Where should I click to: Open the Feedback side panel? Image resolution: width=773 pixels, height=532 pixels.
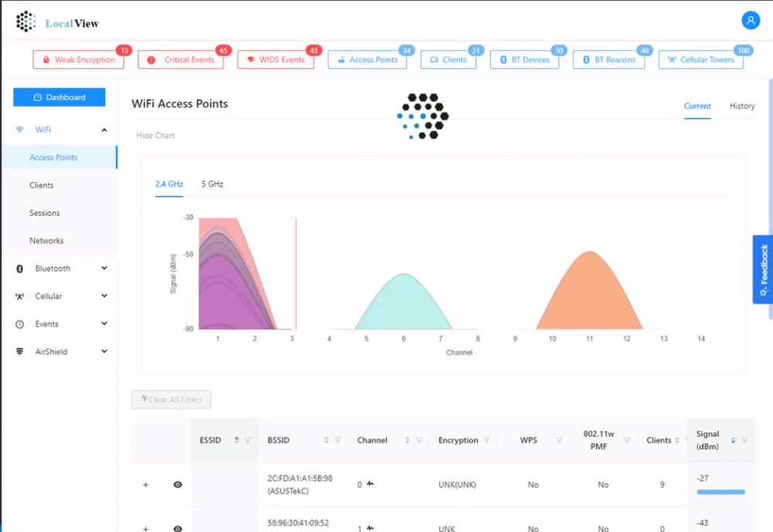point(763,269)
